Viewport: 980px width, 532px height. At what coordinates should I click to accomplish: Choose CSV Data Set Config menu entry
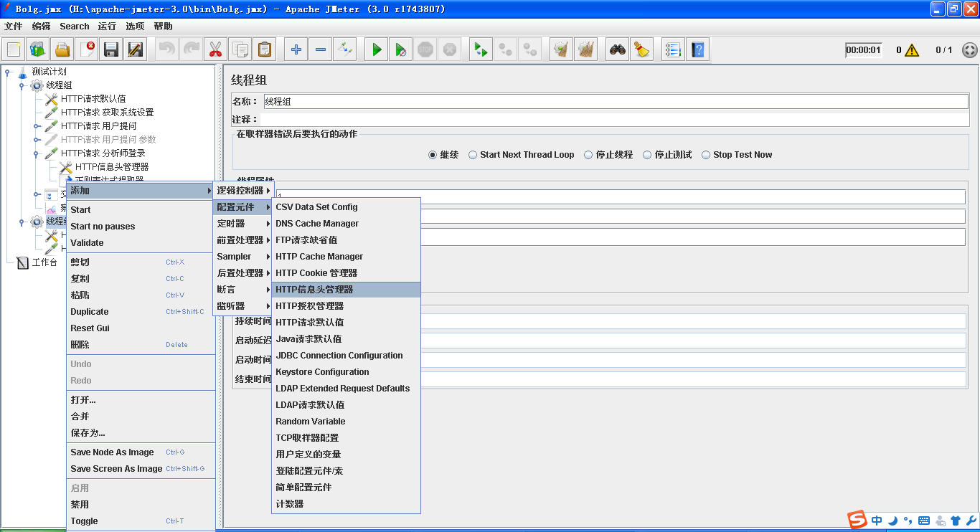coord(347,207)
